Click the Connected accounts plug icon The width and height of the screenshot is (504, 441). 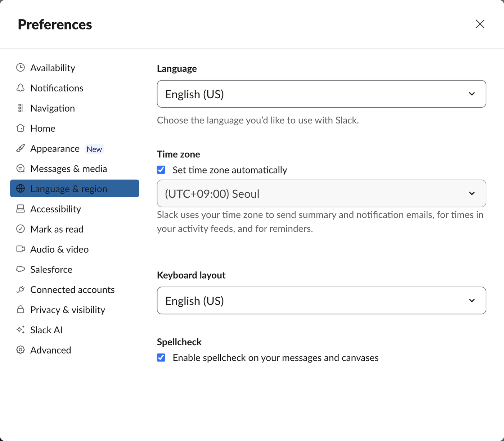(x=21, y=289)
